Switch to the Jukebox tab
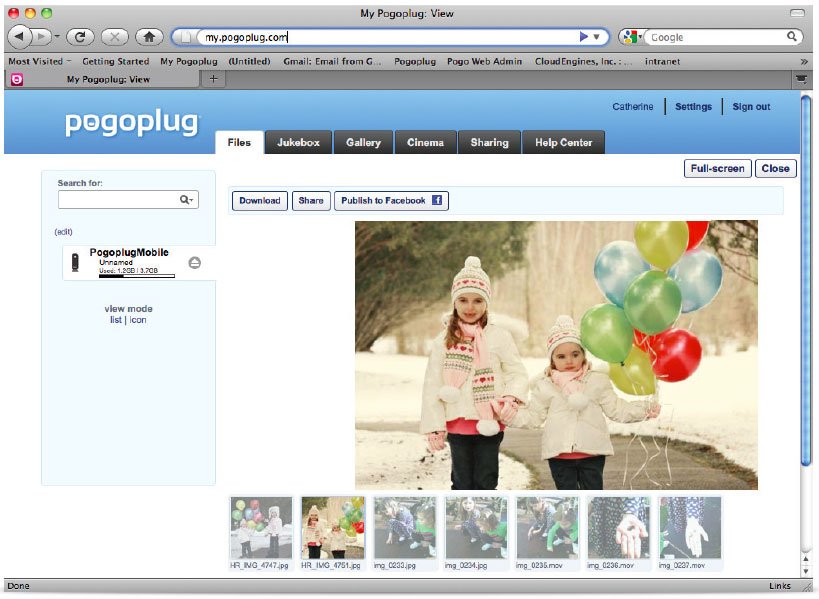The width and height of the screenshot is (819, 599). click(298, 143)
